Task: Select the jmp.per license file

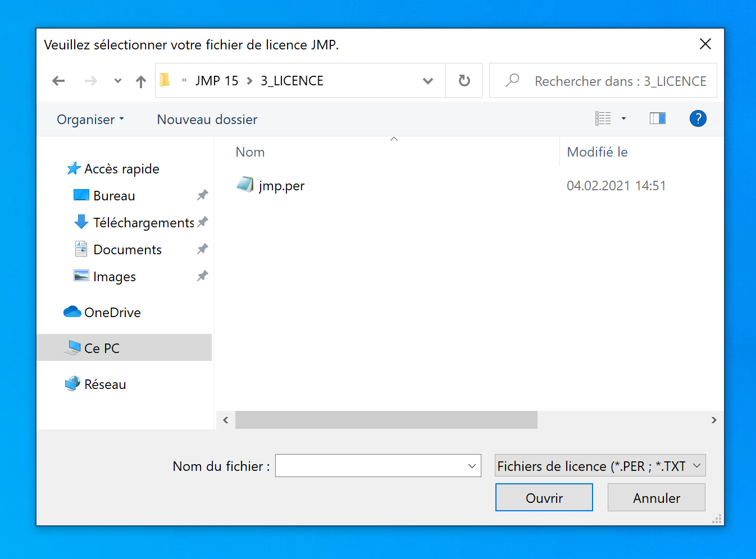Action: [281, 186]
